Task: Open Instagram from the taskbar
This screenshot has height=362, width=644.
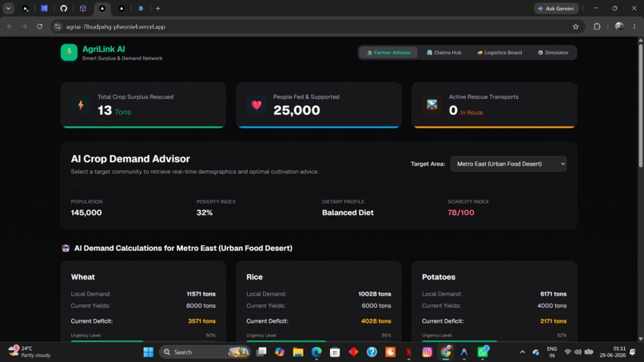Action: (x=427, y=352)
